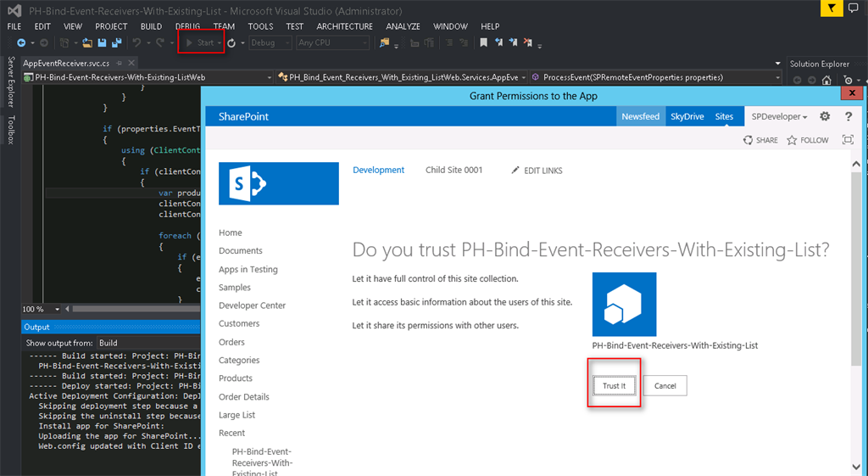Open the BUILD menu
The height and width of the screenshot is (476, 868).
pyautogui.click(x=151, y=26)
